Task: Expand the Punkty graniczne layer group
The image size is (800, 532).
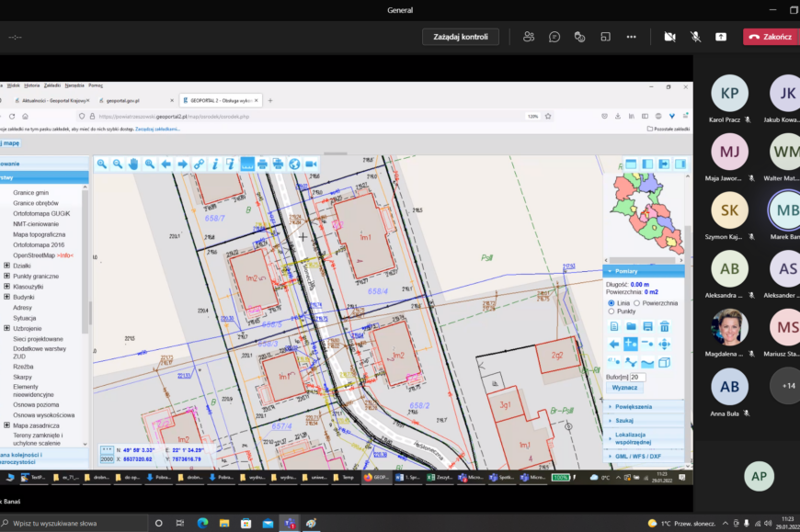Action: [x=6, y=277]
